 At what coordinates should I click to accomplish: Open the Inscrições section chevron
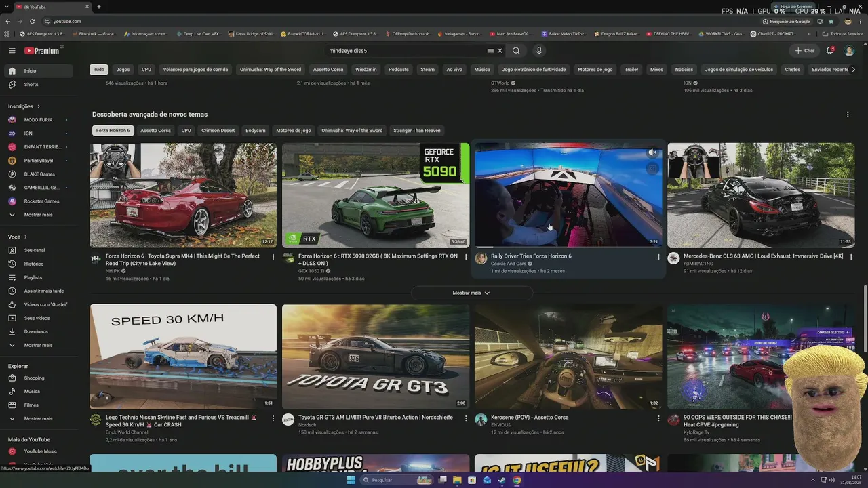(39, 106)
